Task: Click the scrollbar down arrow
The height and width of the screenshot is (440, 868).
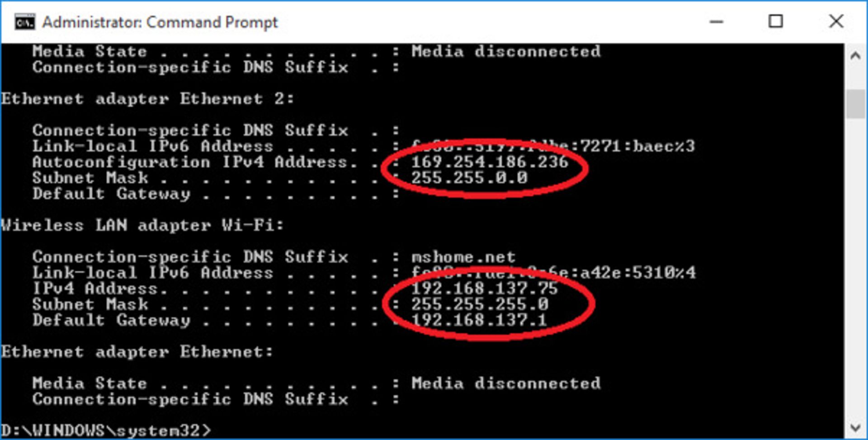Action: coord(855,427)
